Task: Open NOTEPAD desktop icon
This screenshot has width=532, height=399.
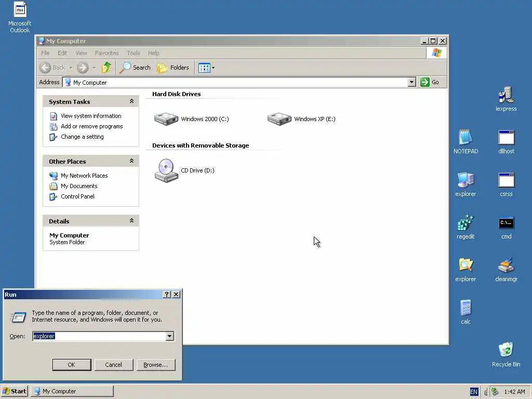Action: pos(465,141)
